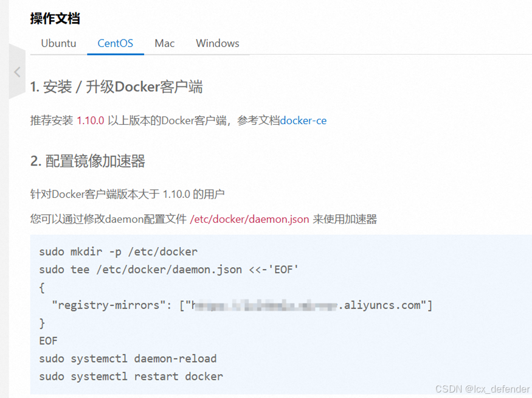Click the 操作文档 heading
This screenshot has width=532, height=398.
[x=55, y=18]
